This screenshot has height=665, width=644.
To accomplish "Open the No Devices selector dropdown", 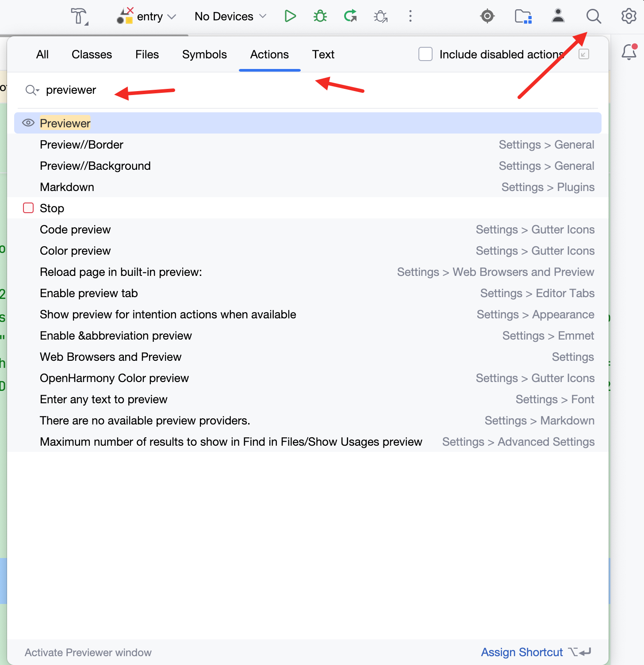I will 230,16.
